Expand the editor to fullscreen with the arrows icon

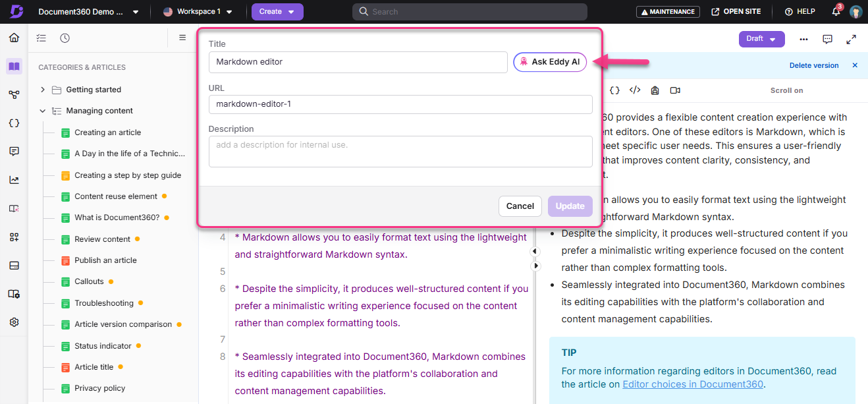[x=851, y=40]
